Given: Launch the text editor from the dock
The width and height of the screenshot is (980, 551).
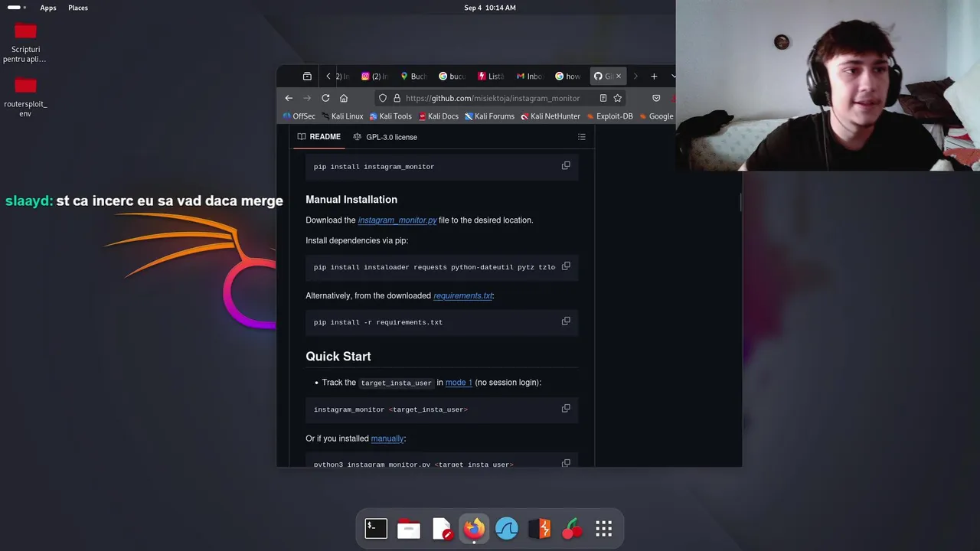Looking at the screenshot, I should click(x=442, y=528).
